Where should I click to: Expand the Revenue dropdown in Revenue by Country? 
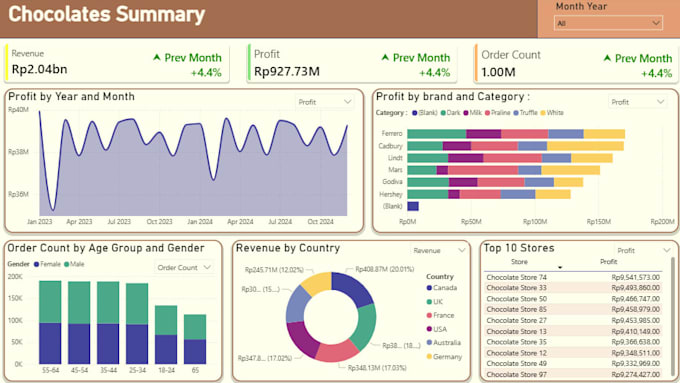point(439,250)
